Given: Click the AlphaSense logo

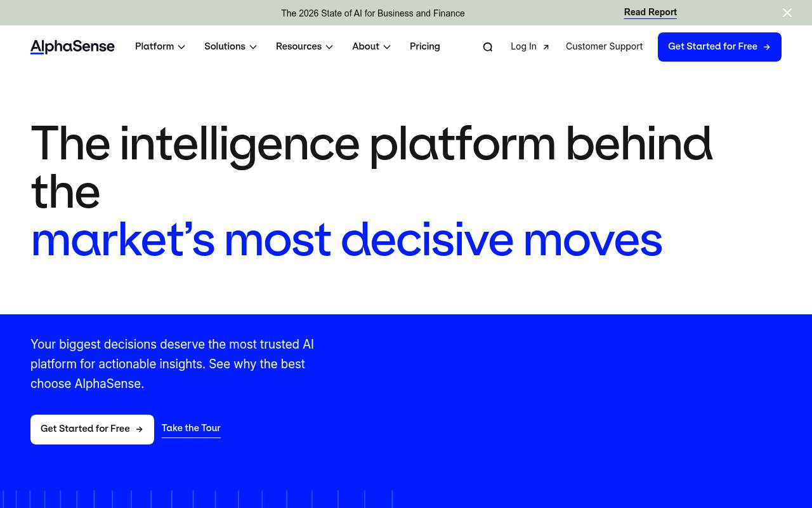Looking at the screenshot, I should coord(72,46).
